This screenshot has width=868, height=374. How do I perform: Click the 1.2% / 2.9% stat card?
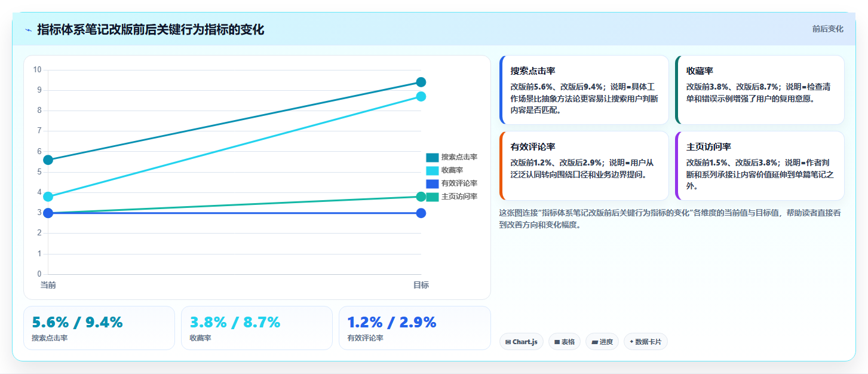(415, 328)
